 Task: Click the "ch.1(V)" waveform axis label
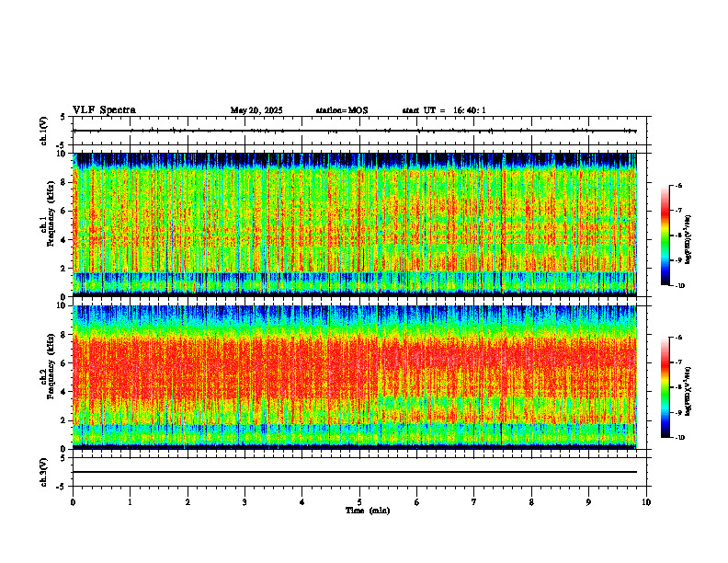(44, 131)
